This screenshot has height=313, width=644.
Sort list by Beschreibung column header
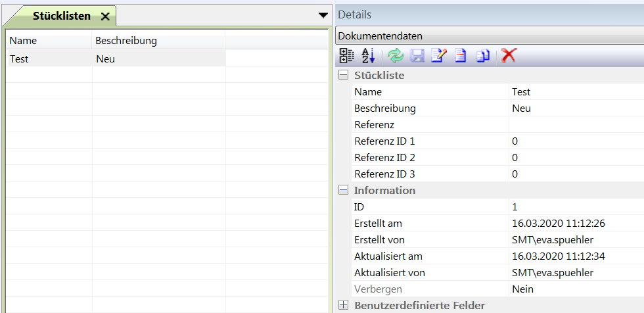158,41
